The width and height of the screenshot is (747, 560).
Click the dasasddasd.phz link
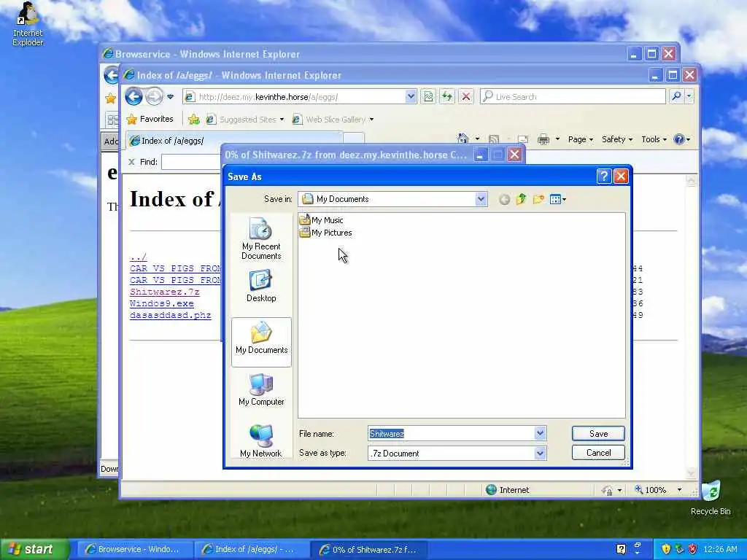click(170, 315)
